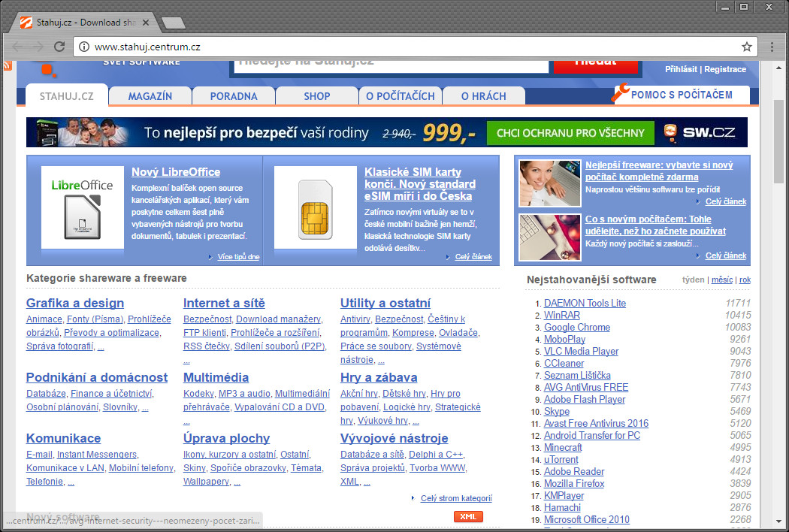Open thumbnail of woman with laptop

549,183
